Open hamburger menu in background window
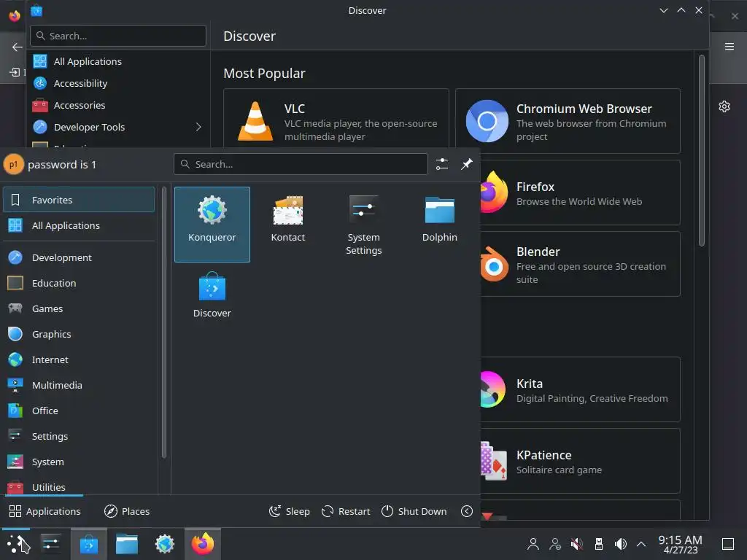Image resolution: width=747 pixels, height=560 pixels. click(729, 46)
